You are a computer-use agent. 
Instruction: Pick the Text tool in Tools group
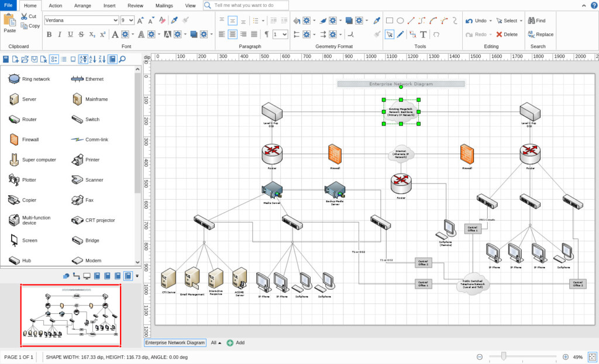click(x=424, y=34)
